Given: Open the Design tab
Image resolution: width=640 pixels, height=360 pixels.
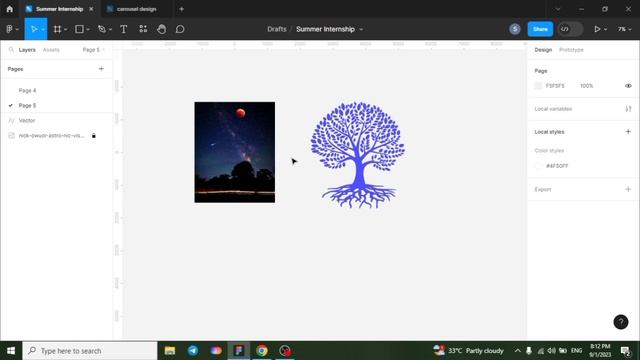Looking at the screenshot, I should pyautogui.click(x=543, y=50).
